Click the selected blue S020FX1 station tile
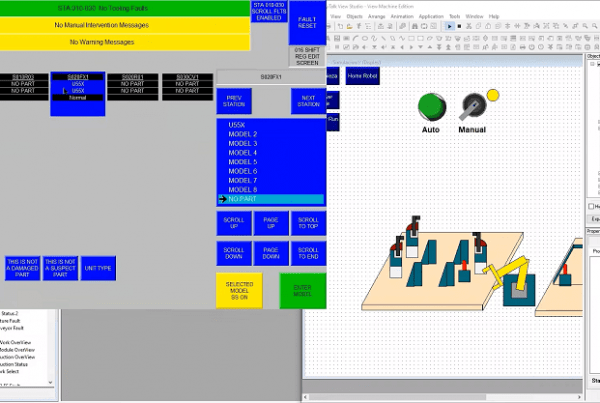Viewport: 600px width, 403px height. point(78,94)
